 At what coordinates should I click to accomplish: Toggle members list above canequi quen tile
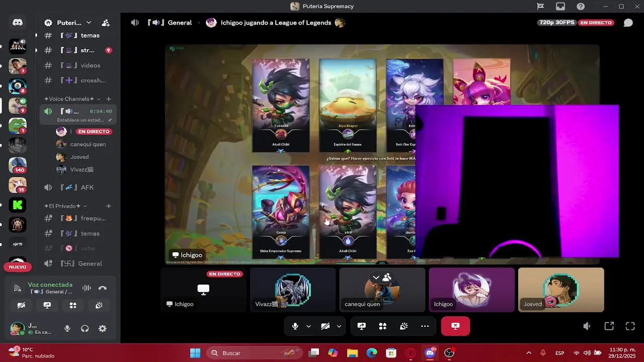387,278
